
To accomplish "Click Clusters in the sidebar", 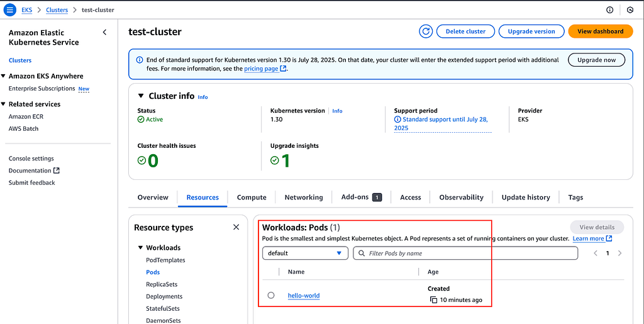I will [20, 60].
